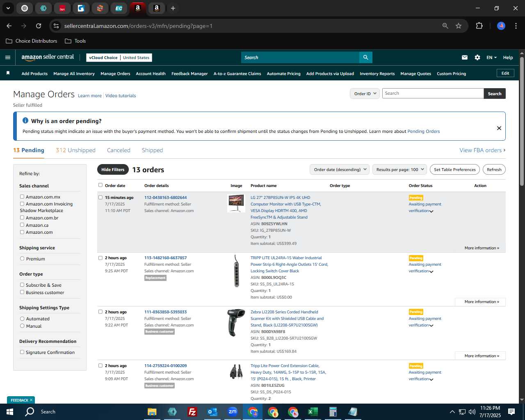Open the Seller Central hamburger menu

(x=8, y=57)
